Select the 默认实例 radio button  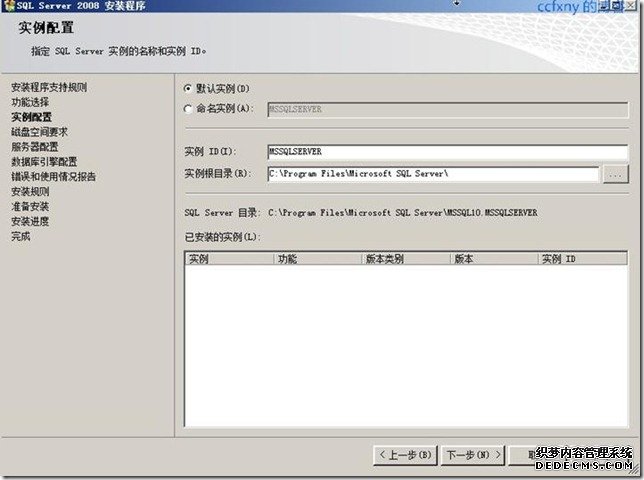click(188, 88)
